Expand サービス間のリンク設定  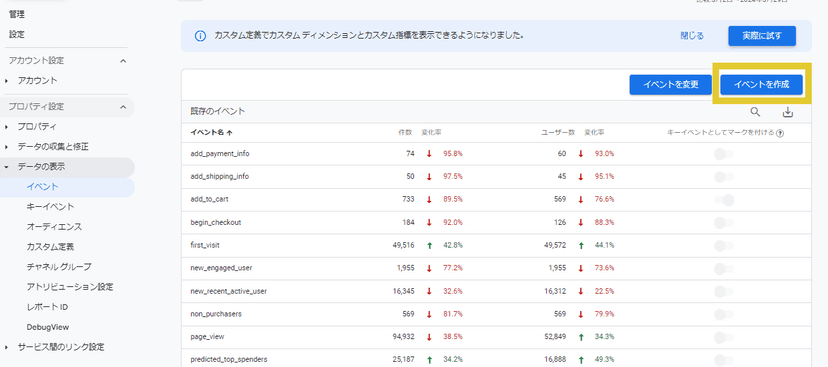pos(6,347)
